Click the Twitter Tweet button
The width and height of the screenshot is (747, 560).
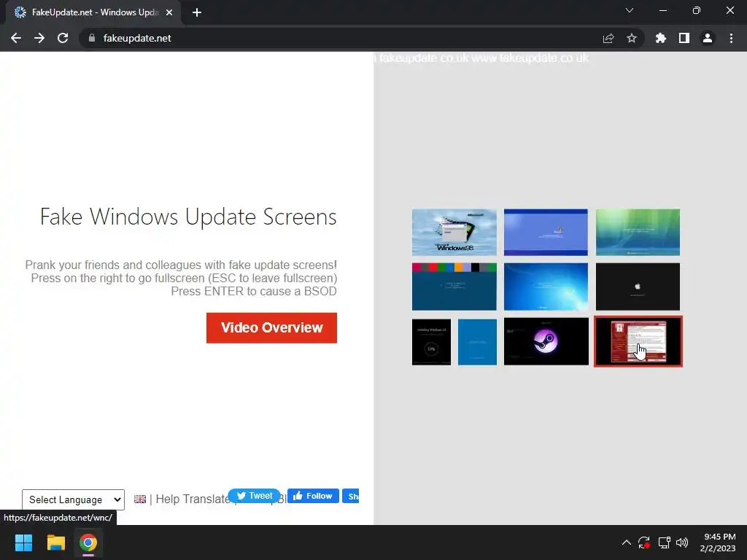(255, 496)
